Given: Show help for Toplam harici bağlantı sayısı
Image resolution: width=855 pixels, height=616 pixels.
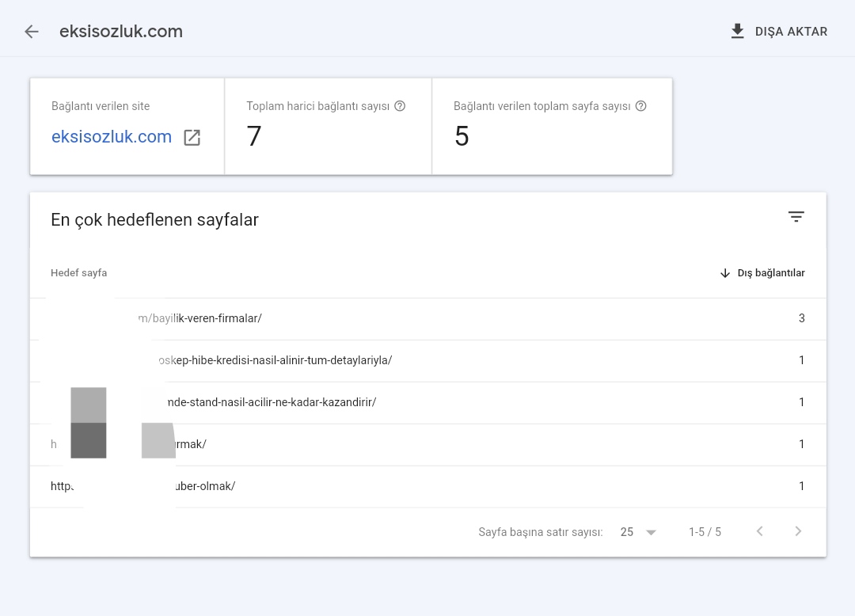Looking at the screenshot, I should click(400, 106).
